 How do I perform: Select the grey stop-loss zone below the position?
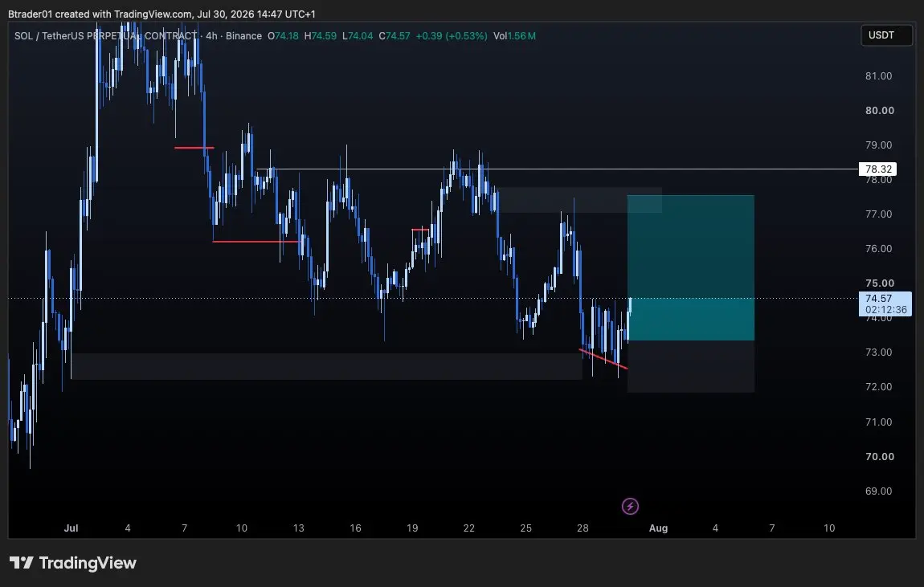pos(691,366)
